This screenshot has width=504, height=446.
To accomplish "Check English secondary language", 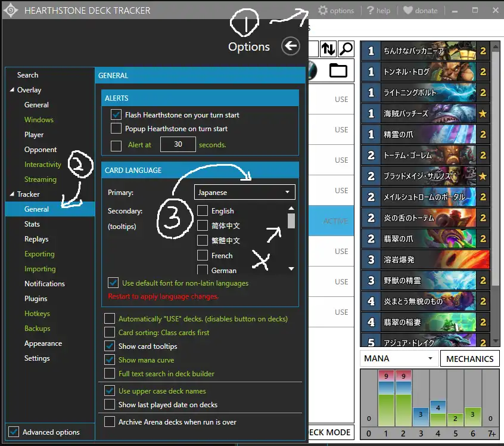I will pyautogui.click(x=202, y=210).
